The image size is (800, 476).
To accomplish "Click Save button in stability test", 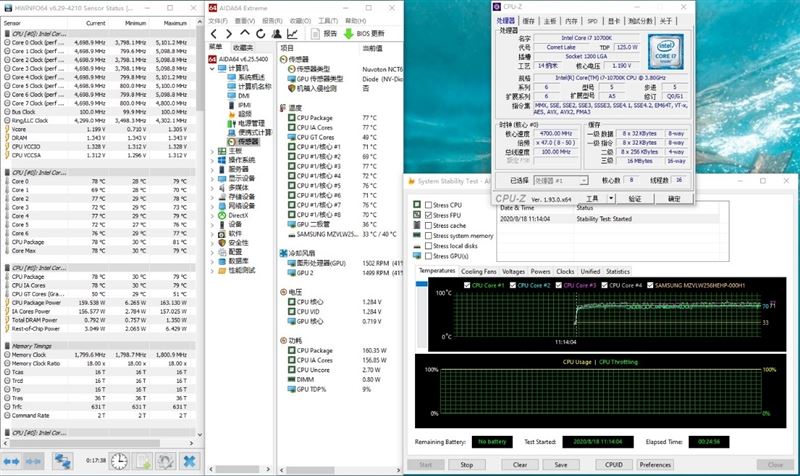I will click(561, 465).
